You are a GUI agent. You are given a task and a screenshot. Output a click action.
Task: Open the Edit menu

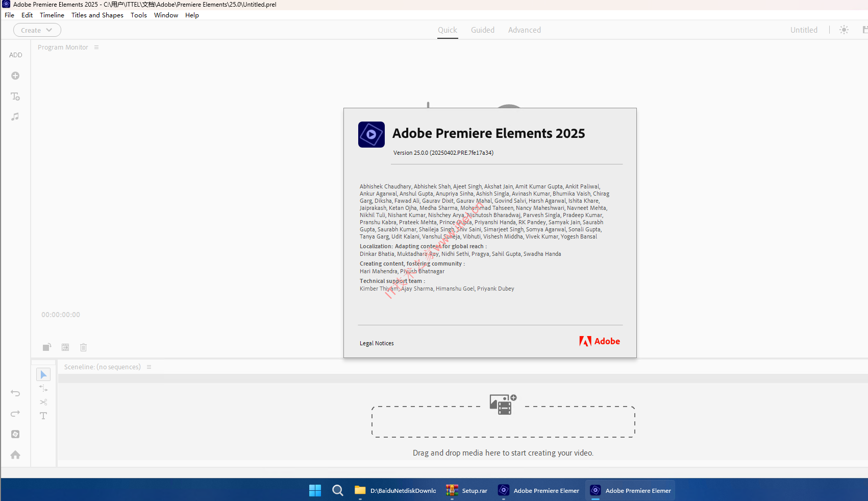27,15
